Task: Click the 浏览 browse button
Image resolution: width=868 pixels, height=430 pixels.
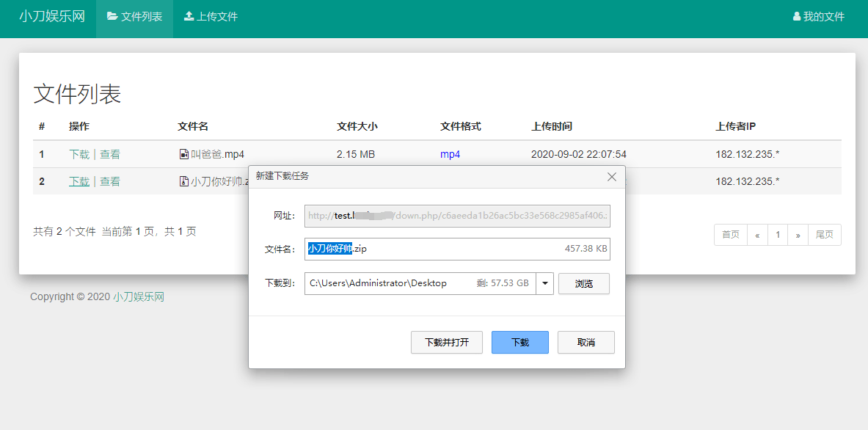Action: click(x=583, y=283)
